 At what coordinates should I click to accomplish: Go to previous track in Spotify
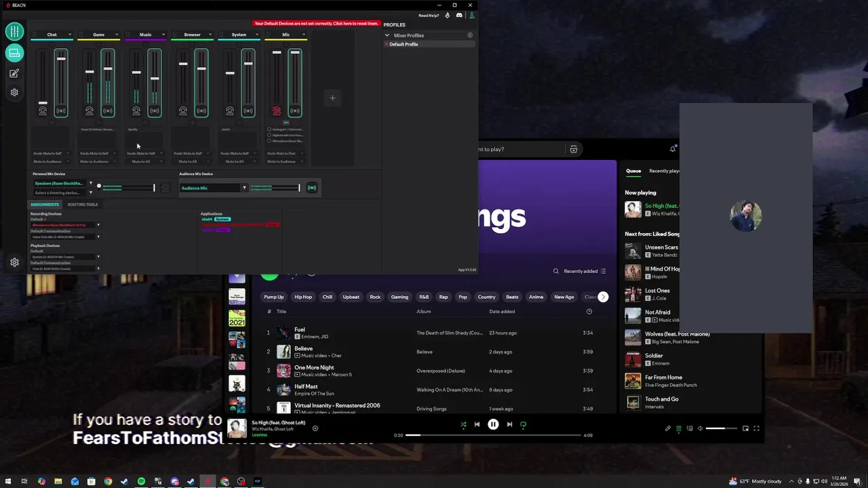[477, 424]
